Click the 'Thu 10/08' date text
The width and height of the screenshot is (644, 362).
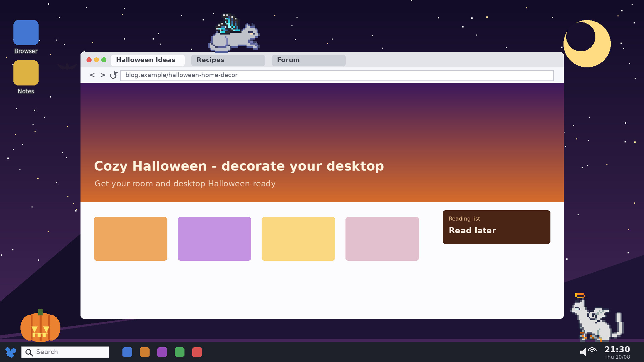tap(617, 357)
